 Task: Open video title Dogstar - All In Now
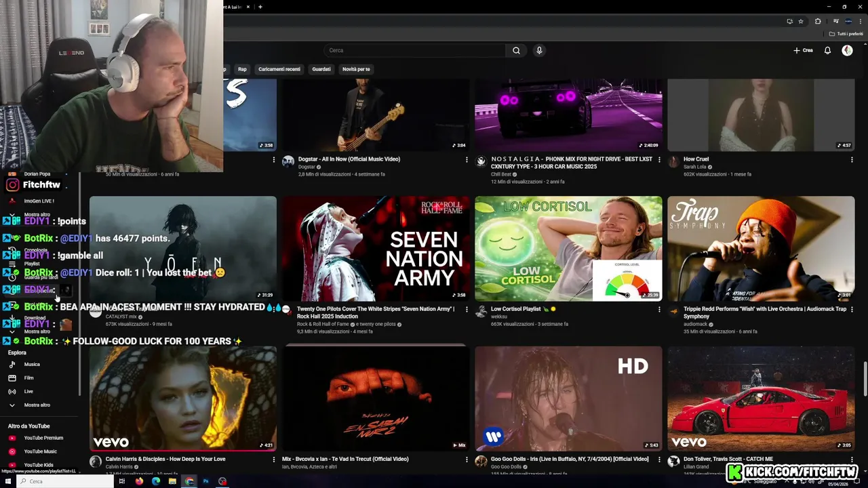tap(349, 159)
